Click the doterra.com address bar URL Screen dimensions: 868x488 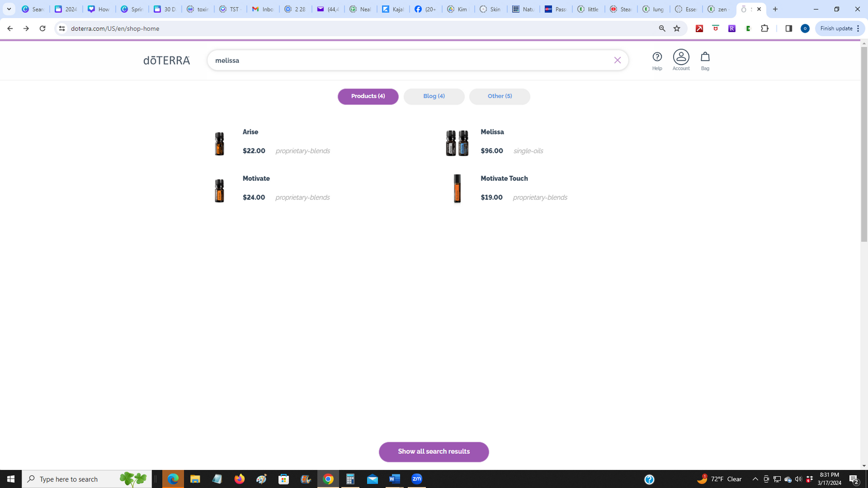tap(115, 29)
